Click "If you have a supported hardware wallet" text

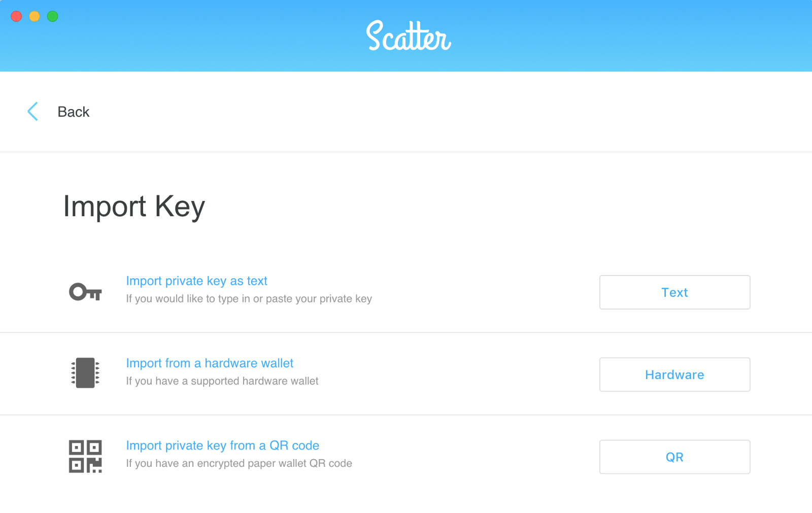222,381
